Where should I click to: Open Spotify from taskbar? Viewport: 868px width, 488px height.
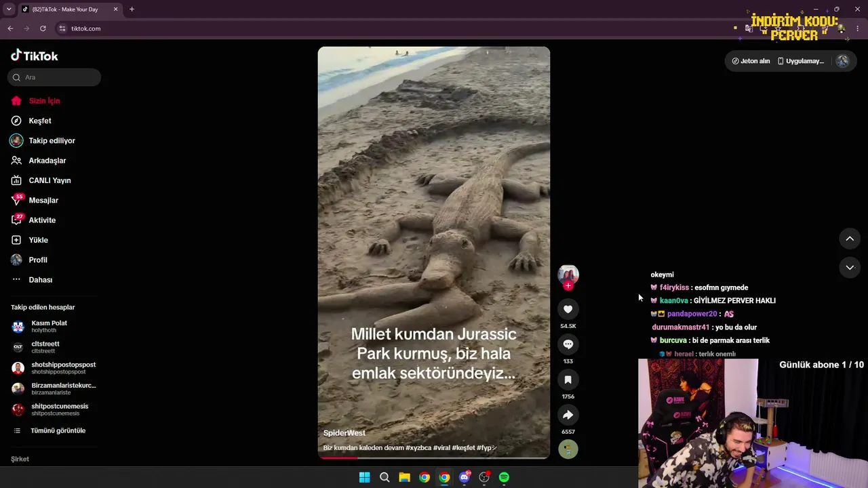pos(504,477)
